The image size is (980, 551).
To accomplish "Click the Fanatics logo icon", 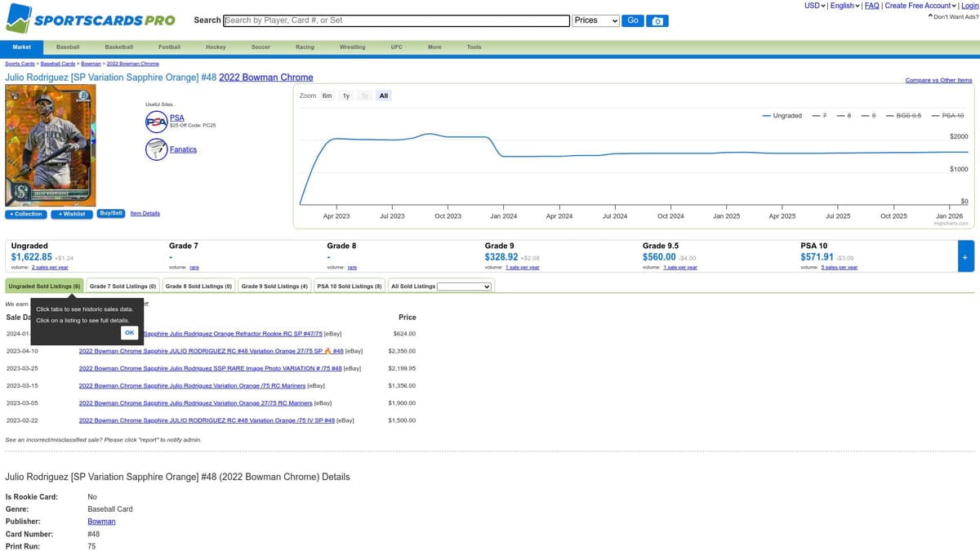I will point(156,149).
